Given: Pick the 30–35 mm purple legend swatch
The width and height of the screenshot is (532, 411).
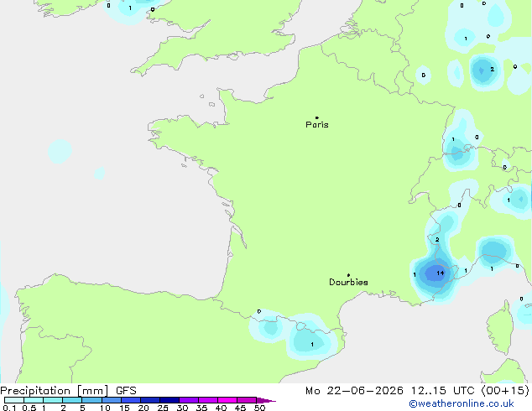Looking at the screenshot, I should [x=189, y=400].
